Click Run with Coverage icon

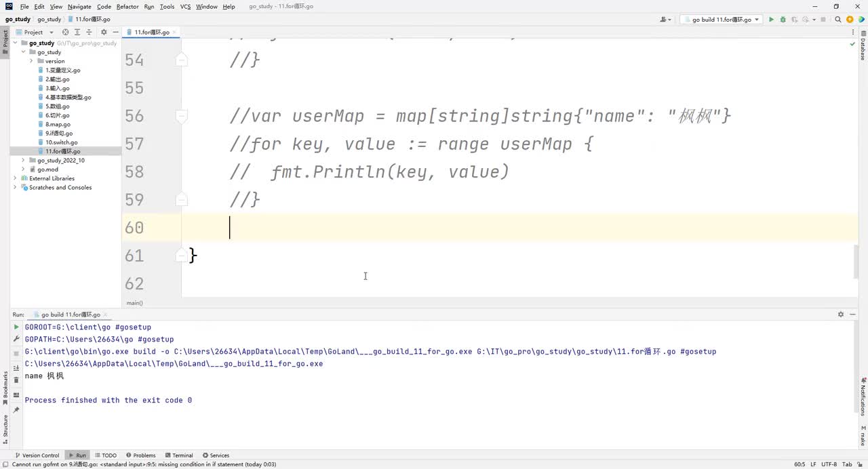tap(794, 20)
